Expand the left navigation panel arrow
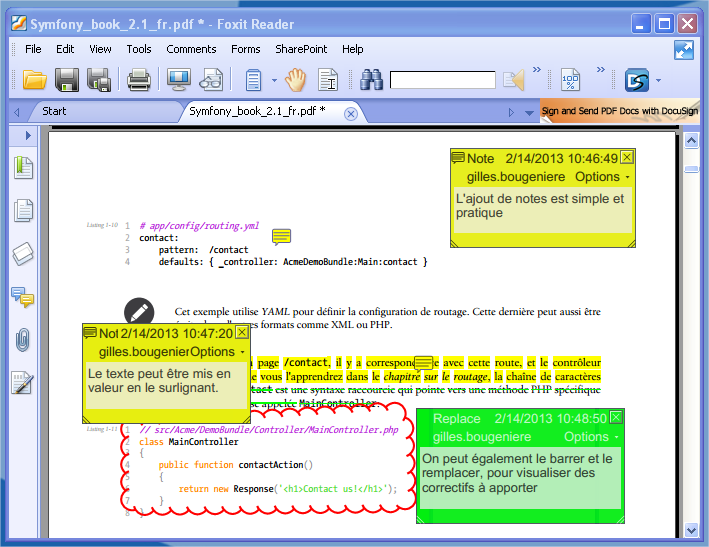 28,135
